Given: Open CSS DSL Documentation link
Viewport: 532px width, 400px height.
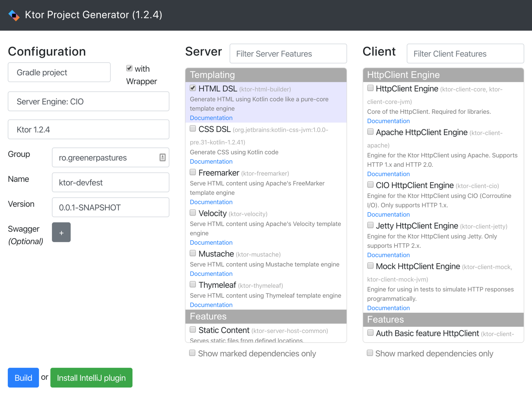Looking at the screenshot, I should click(x=211, y=161).
